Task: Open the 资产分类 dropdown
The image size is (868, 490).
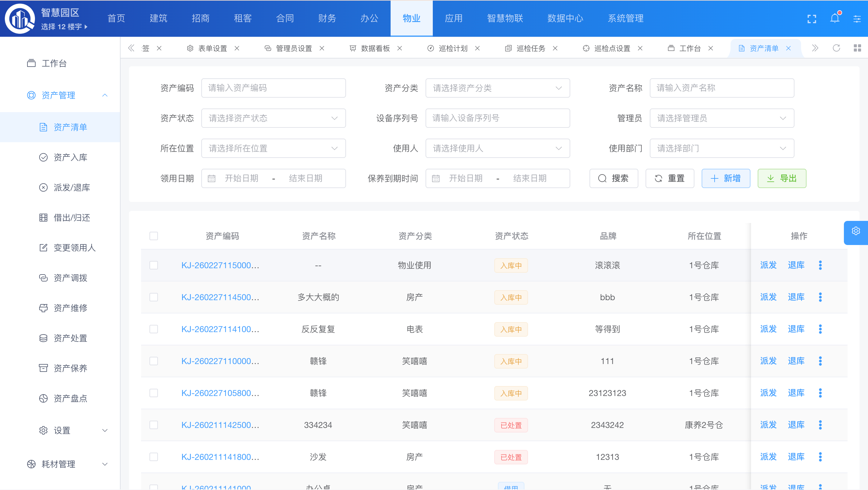Action: (x=497, y=88)
